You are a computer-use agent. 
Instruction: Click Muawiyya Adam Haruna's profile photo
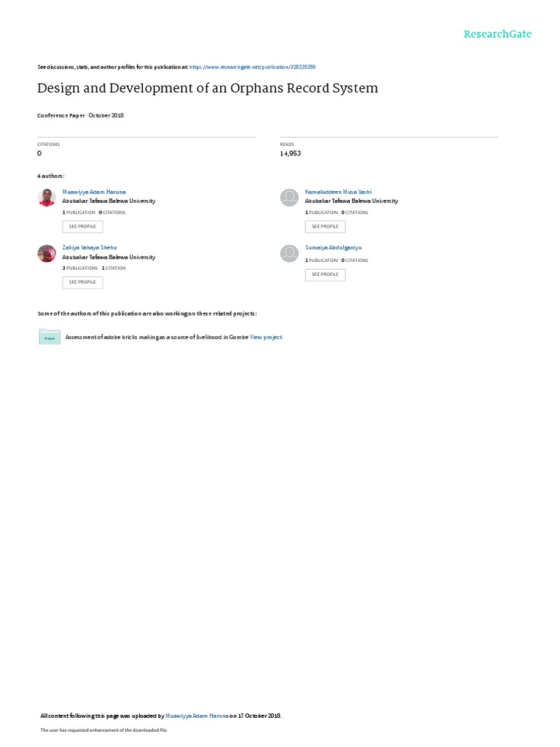pos(47,197)
